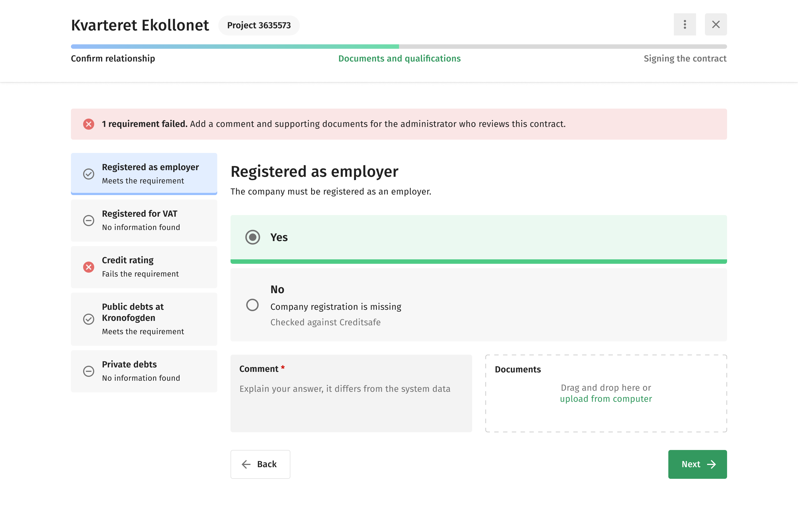Click the '1 requirement failed.' text
Viewport: 798px width, 532px height.
point(145,124)
